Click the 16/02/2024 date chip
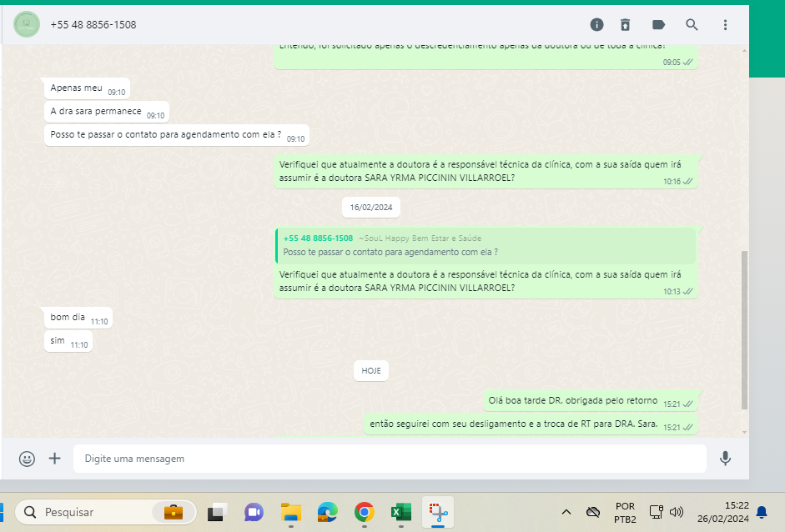The height and width of the screenshot is (532, 785). point(371,207)
